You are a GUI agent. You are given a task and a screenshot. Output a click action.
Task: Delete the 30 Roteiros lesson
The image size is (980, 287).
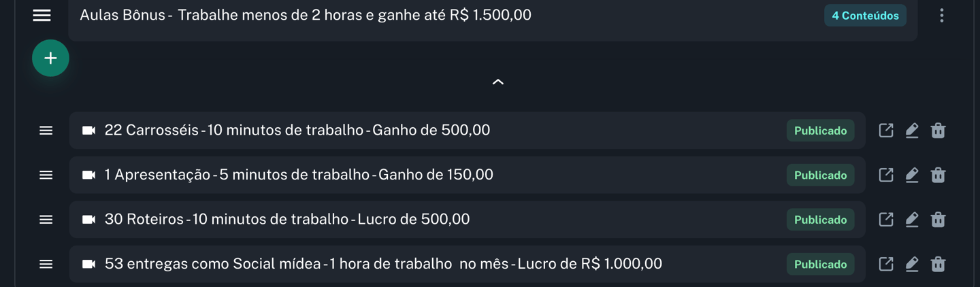tap(938, 220)
